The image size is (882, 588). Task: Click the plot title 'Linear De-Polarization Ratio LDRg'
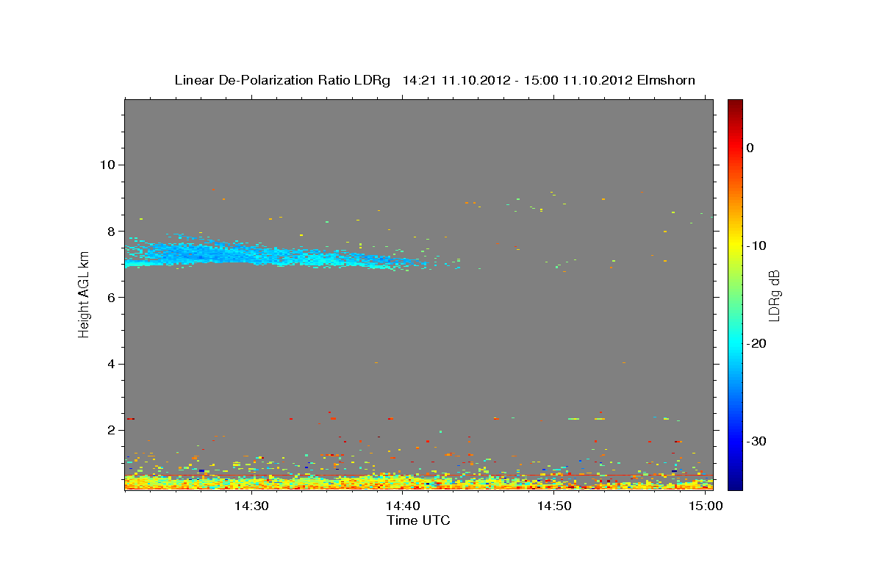point(282,80)
